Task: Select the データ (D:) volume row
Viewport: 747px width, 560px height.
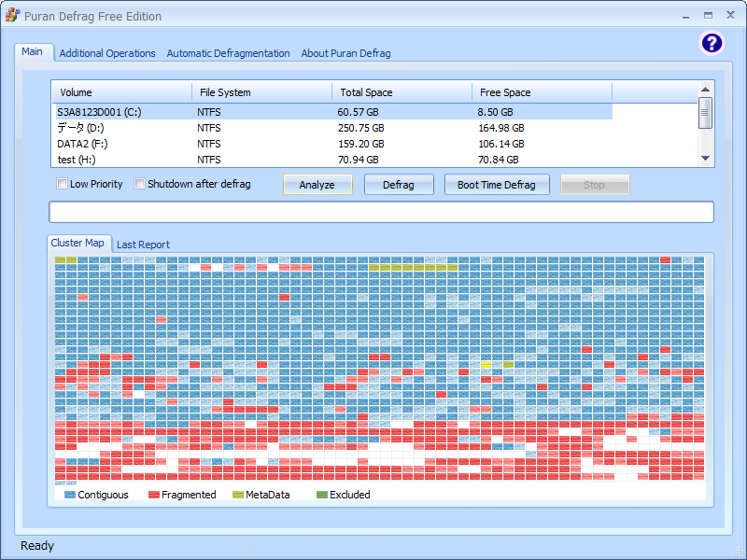Action: [332, 128]
